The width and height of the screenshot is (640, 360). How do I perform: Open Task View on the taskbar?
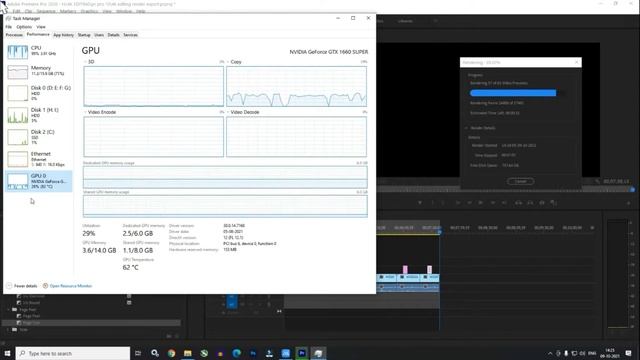click(138, 353)
